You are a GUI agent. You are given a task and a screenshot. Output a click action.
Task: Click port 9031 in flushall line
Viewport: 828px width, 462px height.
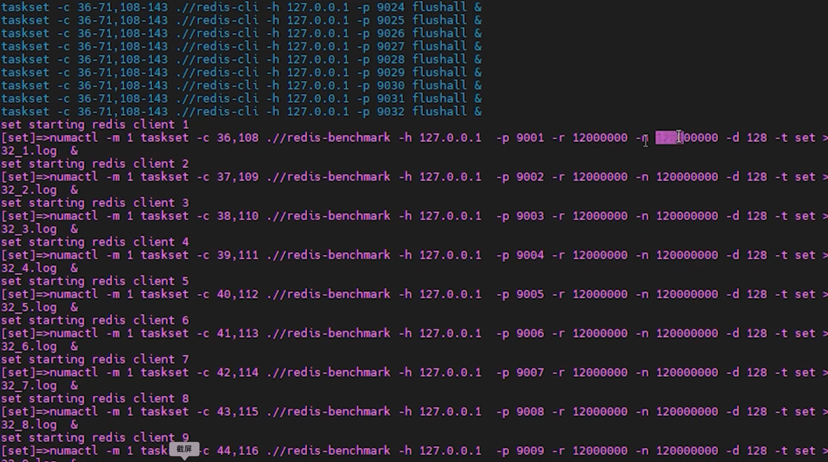(391, 98)
